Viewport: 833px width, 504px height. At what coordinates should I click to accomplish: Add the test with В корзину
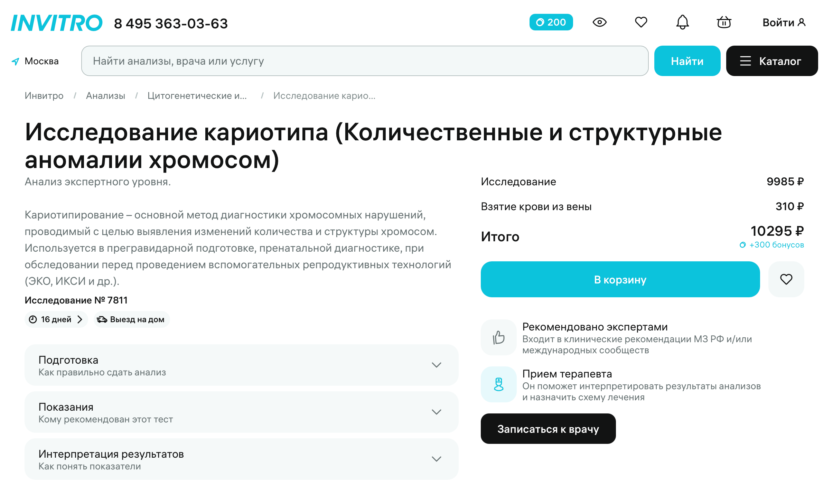pos(620,279)
